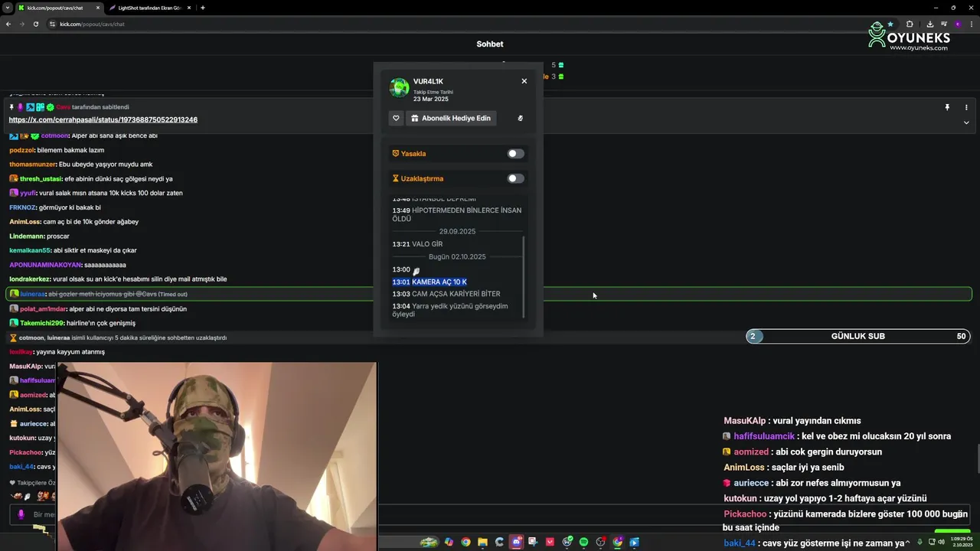Click the taskbar volume icon
This screenshot has height=551, width=980.
[x=941, y=543]
